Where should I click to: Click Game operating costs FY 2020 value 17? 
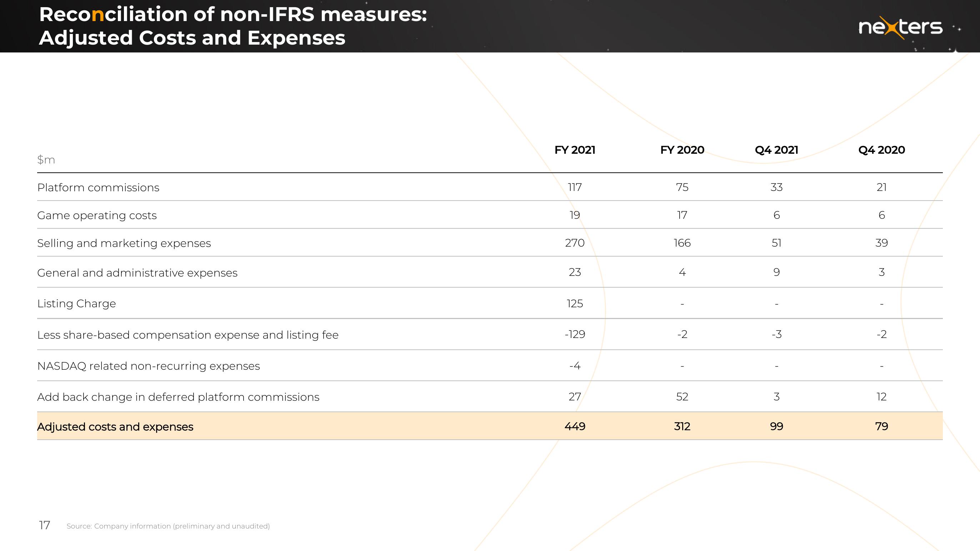682,215
